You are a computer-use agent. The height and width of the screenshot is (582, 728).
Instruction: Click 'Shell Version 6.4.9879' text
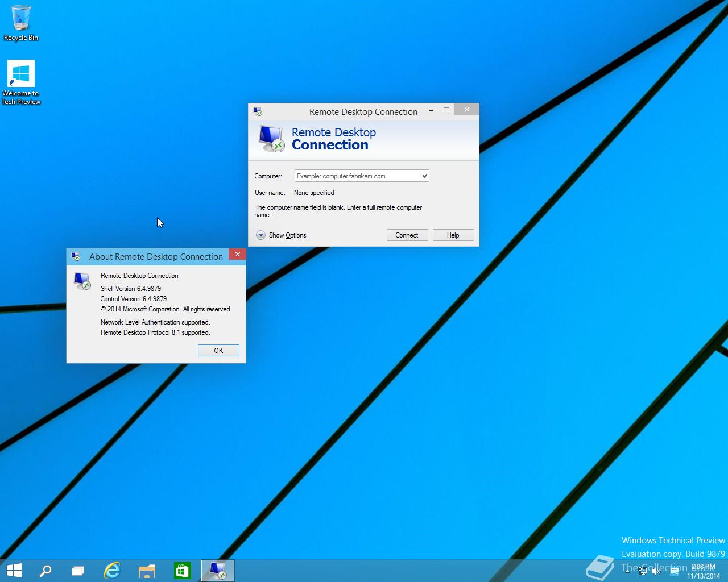pyautogui.click(x=131, y=289)
